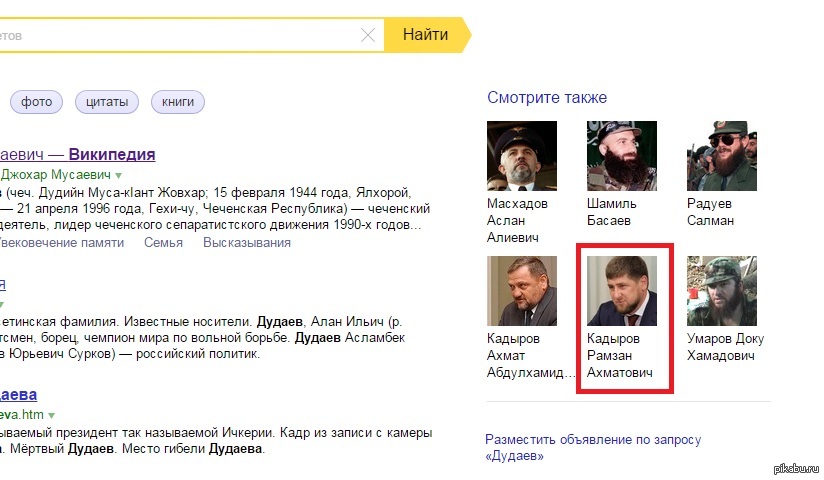The image size is (824, 480).
Task: Click the thumbnail above Умаров Доку Хамадович
Action: (721, 291)
